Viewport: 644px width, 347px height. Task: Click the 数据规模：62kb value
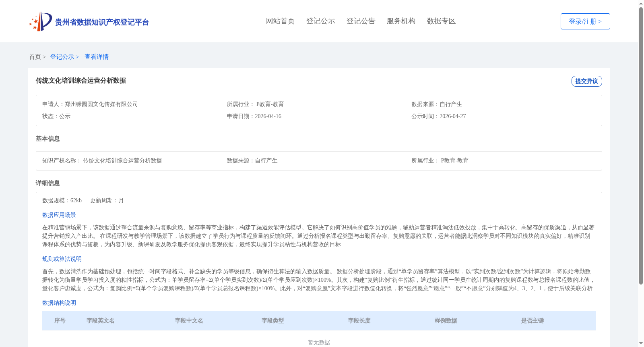click(x=62, y=200)
